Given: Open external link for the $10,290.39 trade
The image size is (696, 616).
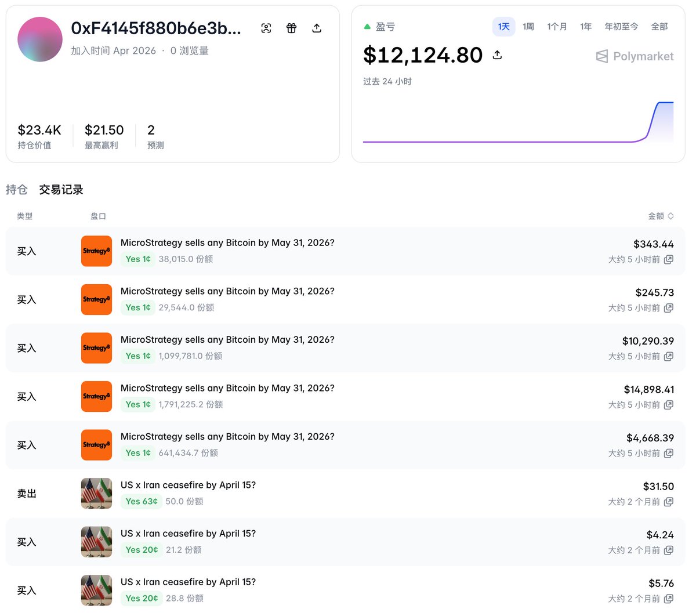Looking at the screenshot, I should (x=669, y=356).
